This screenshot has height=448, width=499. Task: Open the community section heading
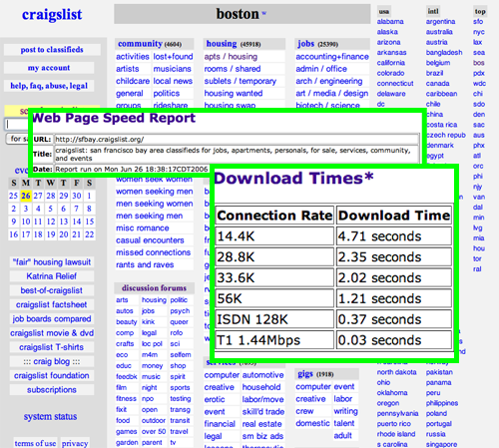[140, 44]
